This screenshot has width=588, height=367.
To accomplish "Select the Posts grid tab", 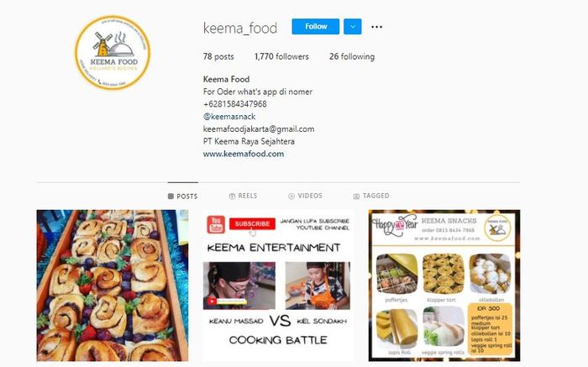I will pos(182,196).
